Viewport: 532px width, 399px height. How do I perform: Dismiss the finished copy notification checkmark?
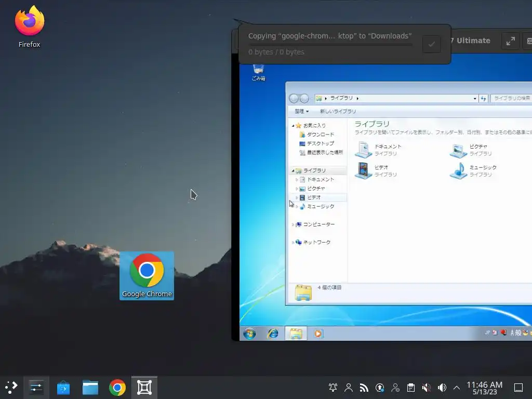pos(432,44)
